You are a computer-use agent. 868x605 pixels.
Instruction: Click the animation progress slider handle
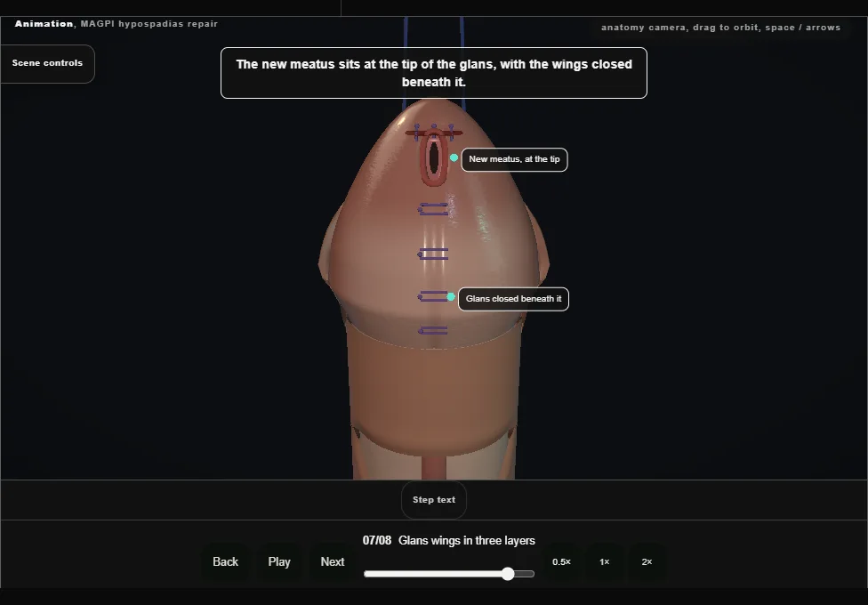pyautogui.click(x=508, y=574)
